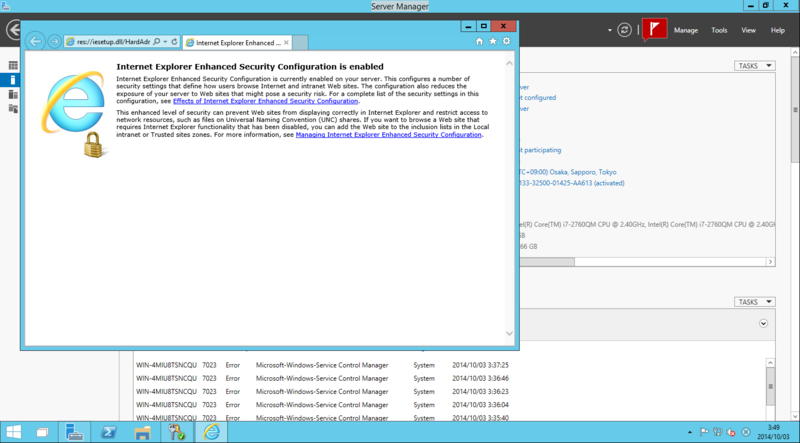Expand the address bar autocomplete dropdown
The image size is (800, 443).
pyautogui.click(x=165, y=42)
